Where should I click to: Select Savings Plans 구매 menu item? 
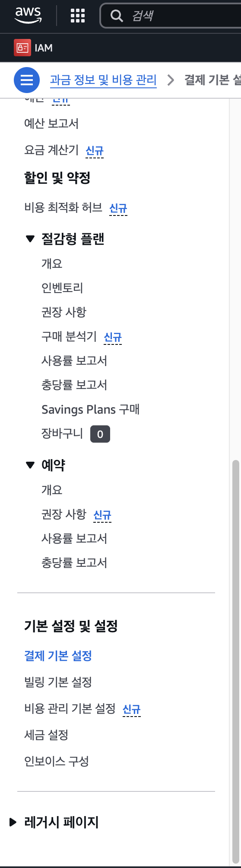click(x=90, y=409)
